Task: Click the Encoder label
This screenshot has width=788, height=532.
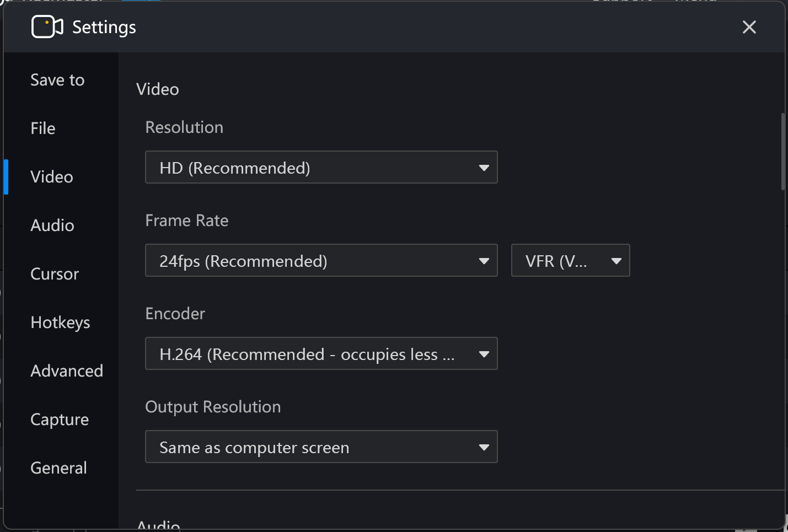Action: (175, 314)
